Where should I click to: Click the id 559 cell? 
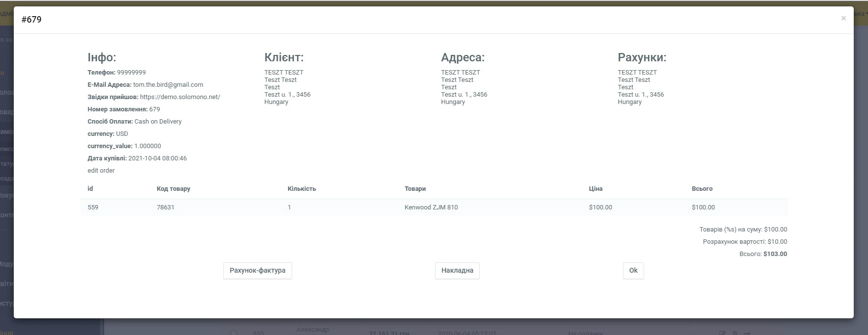(x=93, y=207)
